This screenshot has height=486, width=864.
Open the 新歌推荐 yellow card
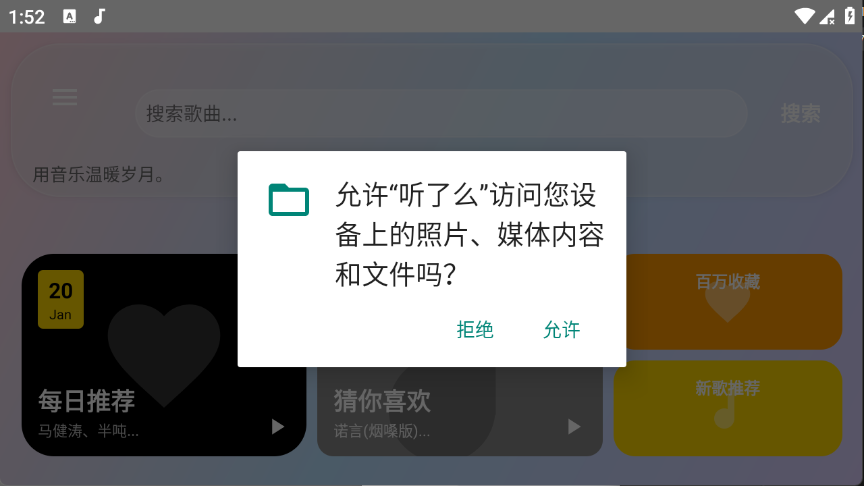coord(728,408)
